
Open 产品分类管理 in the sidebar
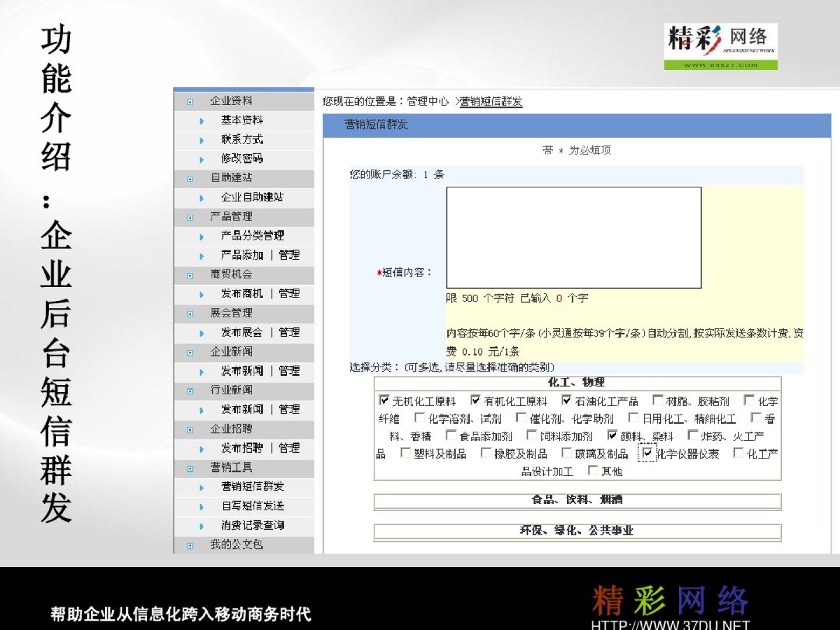pyautogui.click(x=252, y=236)
